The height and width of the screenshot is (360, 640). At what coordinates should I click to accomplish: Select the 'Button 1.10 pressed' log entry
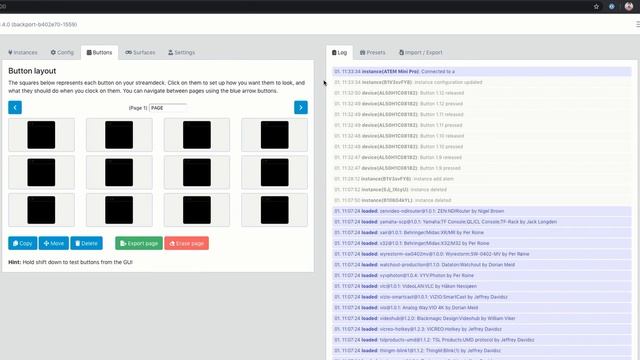(482, 147)
